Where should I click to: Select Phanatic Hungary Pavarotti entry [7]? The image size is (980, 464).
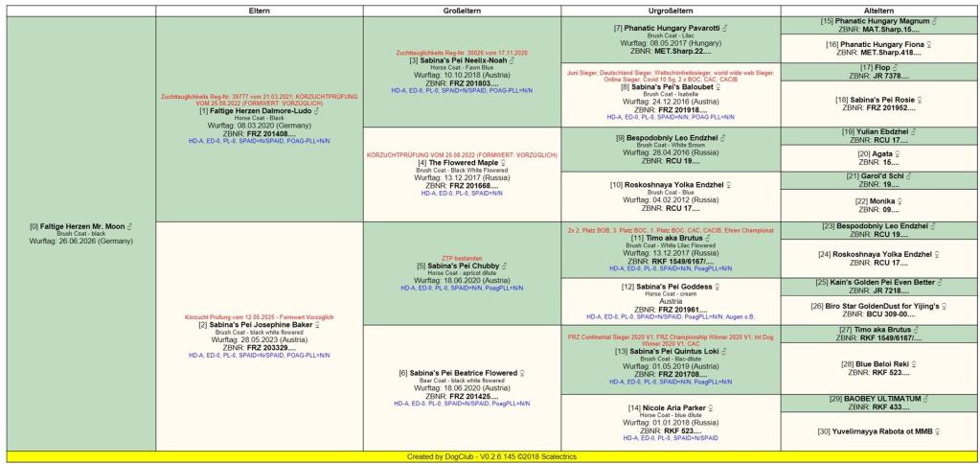pos(671,28)
